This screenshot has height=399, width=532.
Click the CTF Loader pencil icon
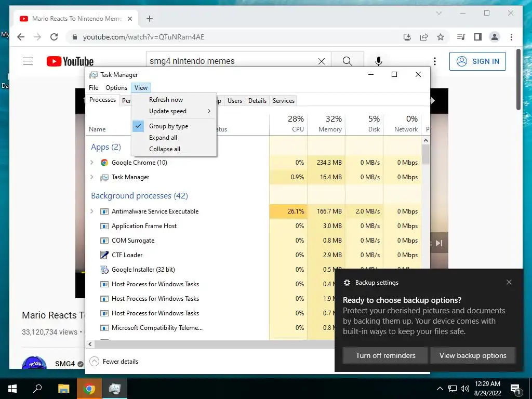click(104, 255)
